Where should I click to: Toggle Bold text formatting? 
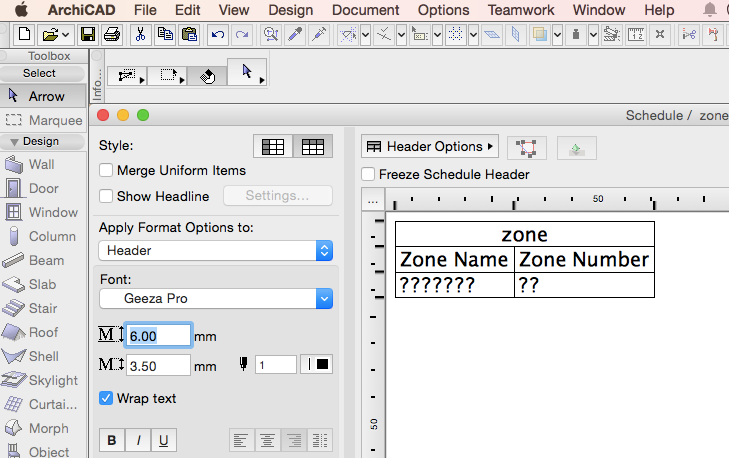(x=112, y=440)
